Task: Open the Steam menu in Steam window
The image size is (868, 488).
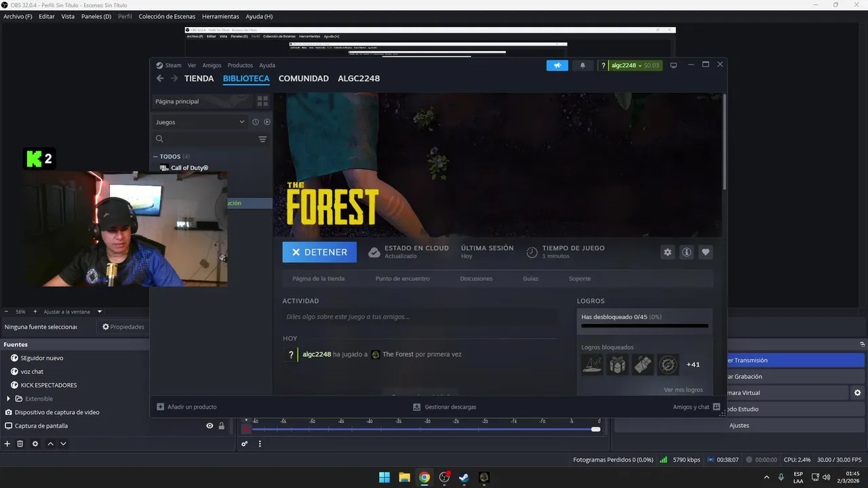Action: coord(173,66)
